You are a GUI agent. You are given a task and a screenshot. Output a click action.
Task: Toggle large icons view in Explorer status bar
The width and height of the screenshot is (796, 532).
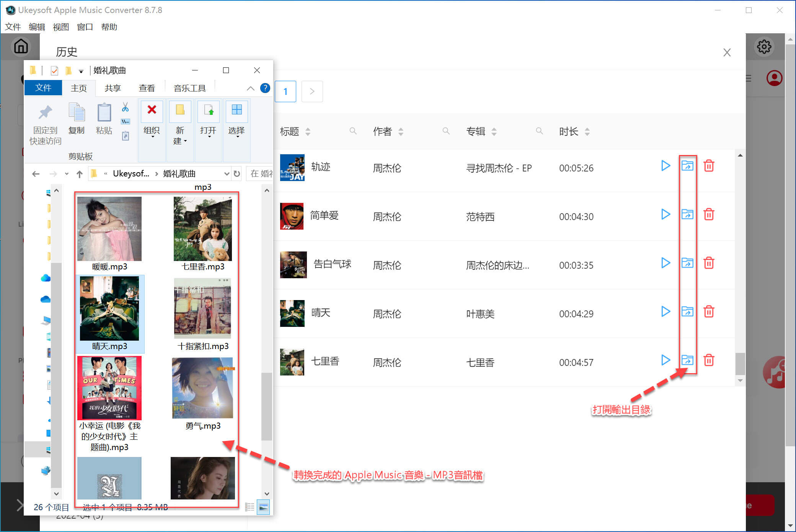coord(263,507)
